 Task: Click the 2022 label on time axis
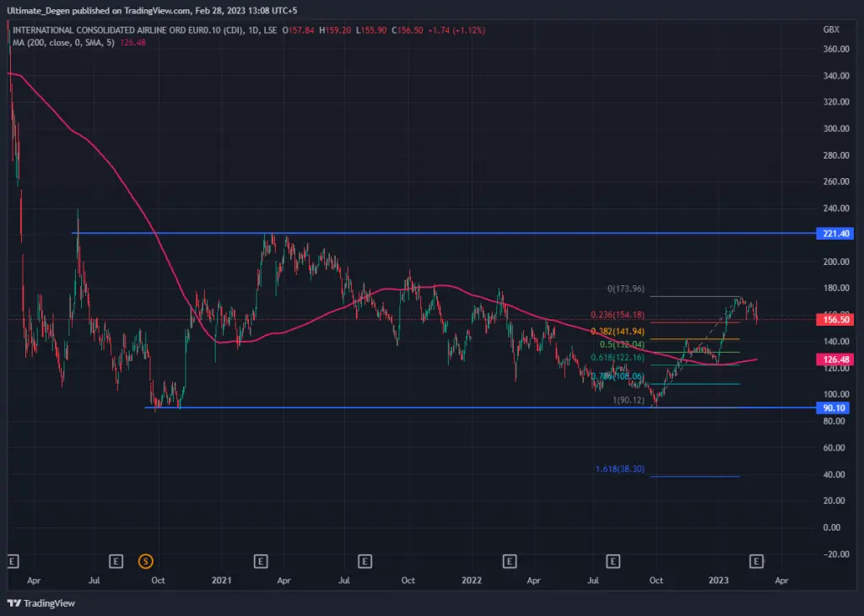472,581
